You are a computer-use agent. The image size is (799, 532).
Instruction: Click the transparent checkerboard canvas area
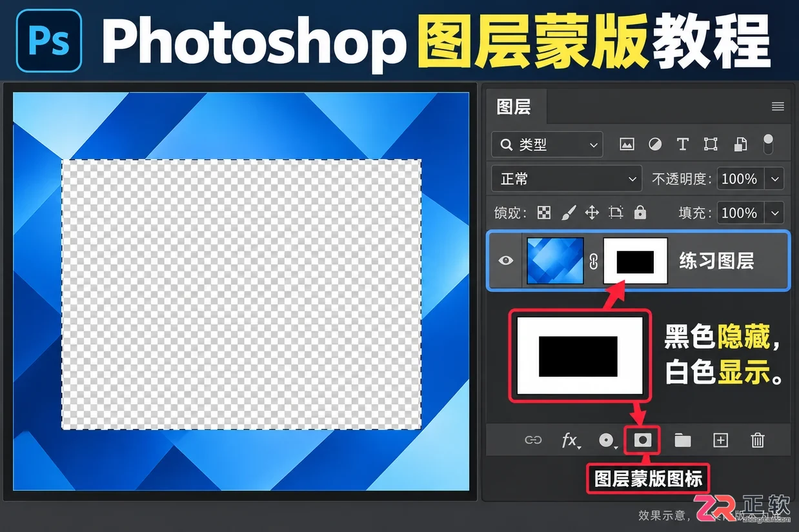coord(241,295)
